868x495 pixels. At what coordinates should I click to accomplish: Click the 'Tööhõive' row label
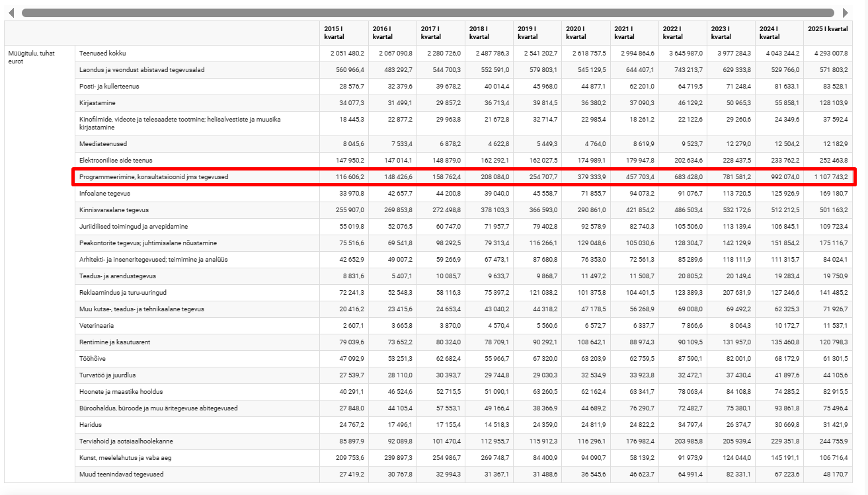pyautogui.click(x=91, y=359)
